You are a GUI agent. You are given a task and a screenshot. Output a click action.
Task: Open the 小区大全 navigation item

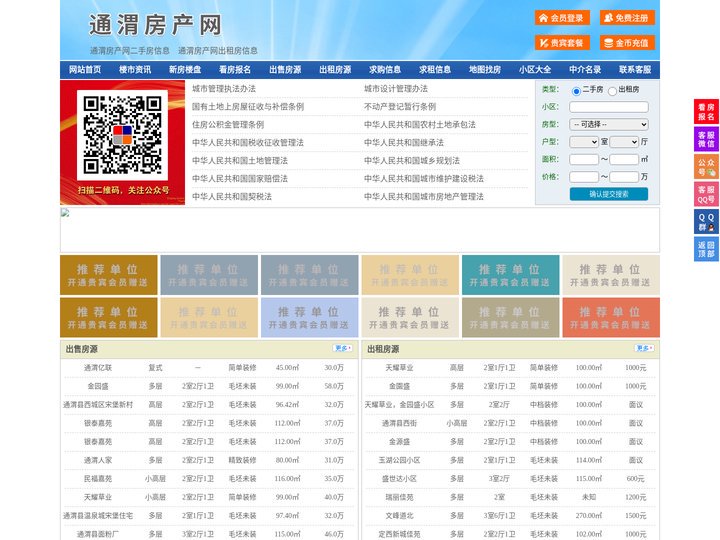point(535,70)
